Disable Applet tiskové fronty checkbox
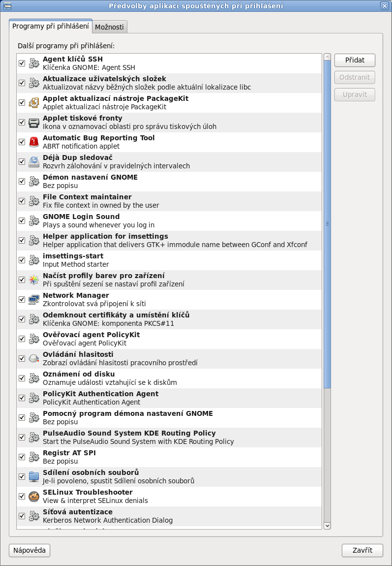 tap(22, 123)
